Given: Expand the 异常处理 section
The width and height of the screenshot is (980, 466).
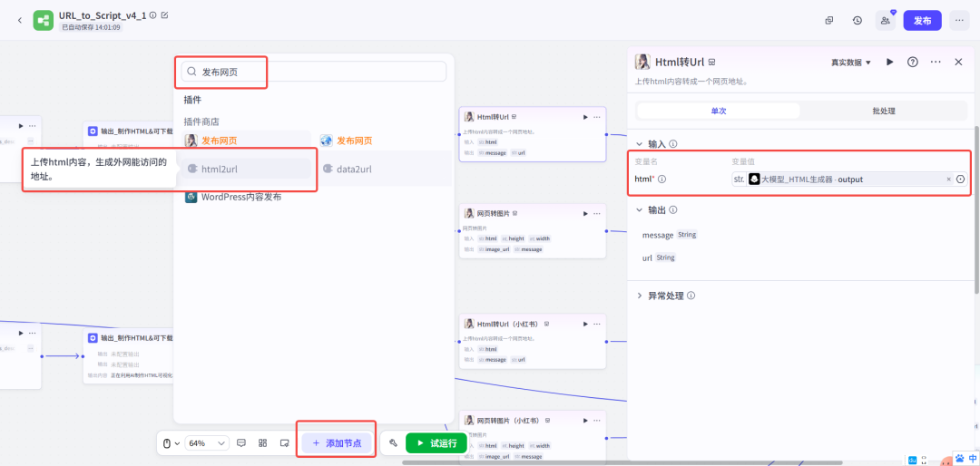Looking at the screenshot, I should coord(640,296).
